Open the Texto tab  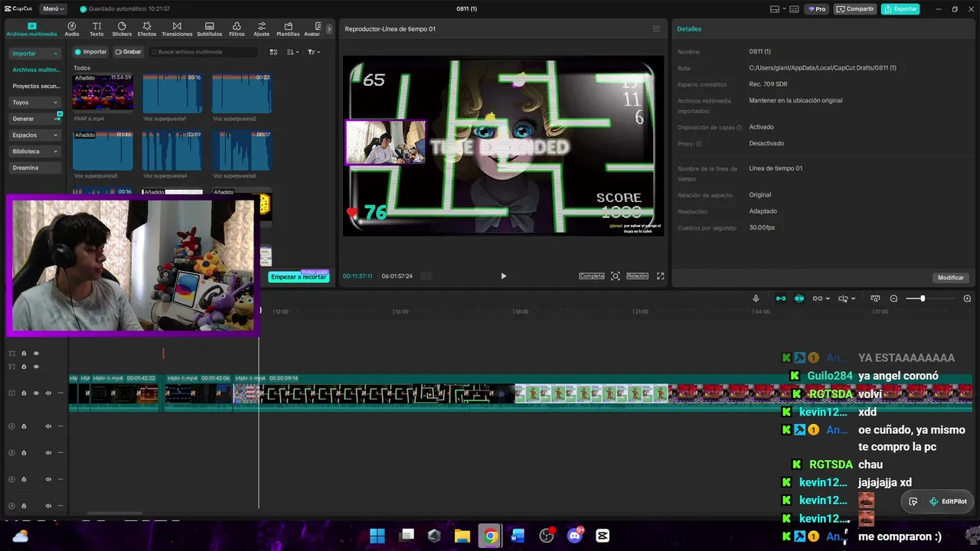[x=96, y=29]
